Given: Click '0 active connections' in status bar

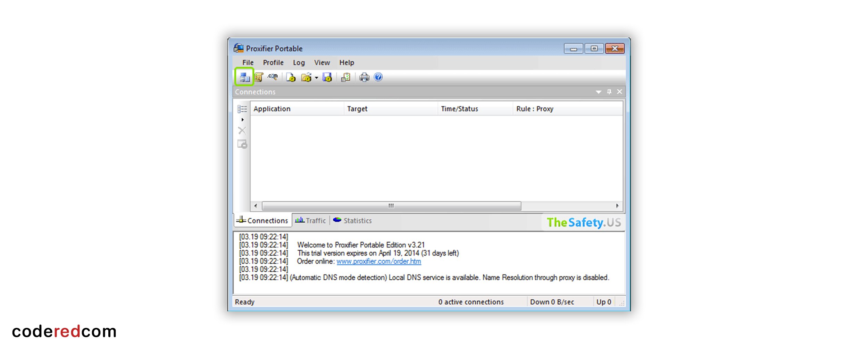Looking at the screenshot, I should 471,302.
